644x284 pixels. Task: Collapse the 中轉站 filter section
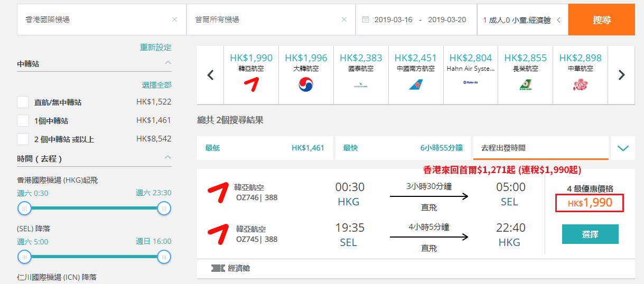point(168,63)
